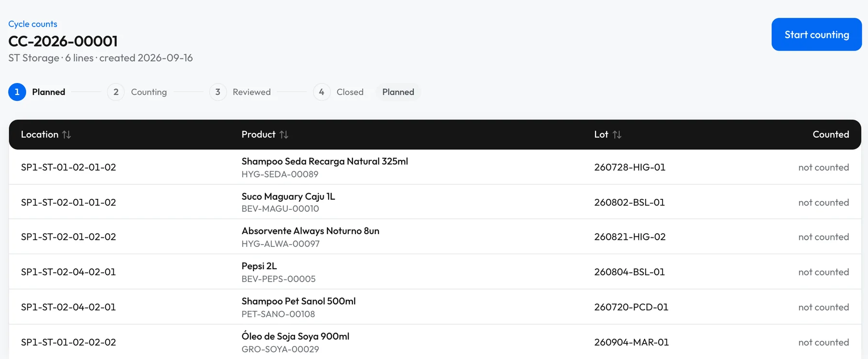Click the Counting step label
Image resolution: width=868 pixels, height=359 pixels.
[149, 92]
